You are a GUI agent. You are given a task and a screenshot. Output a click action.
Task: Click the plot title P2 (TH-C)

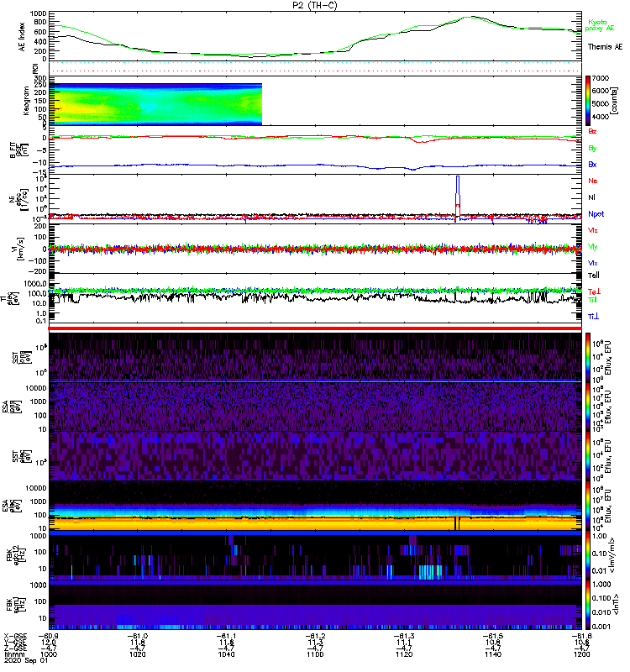point(314,5)
